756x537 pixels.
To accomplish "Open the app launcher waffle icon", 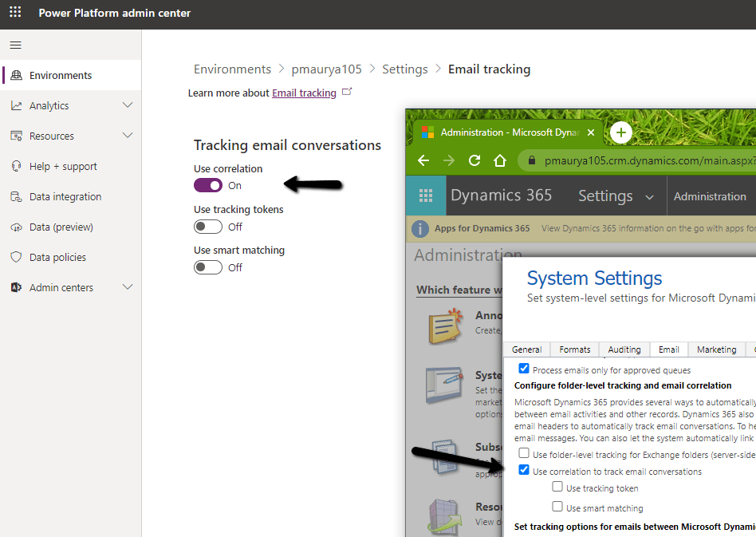I will 15,13.
